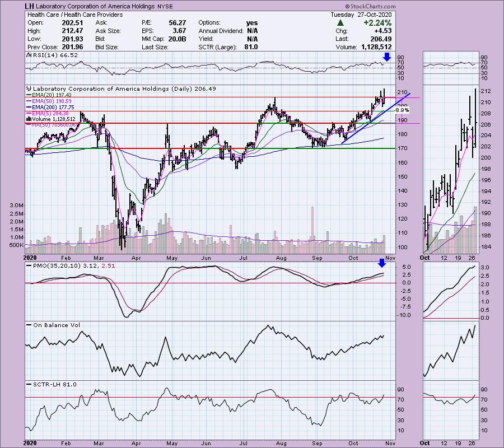Click the 212 price tick in the October zoom panel
Viewport: 504px width, 448px height.
pyautogui.click(x=487, y=91)
